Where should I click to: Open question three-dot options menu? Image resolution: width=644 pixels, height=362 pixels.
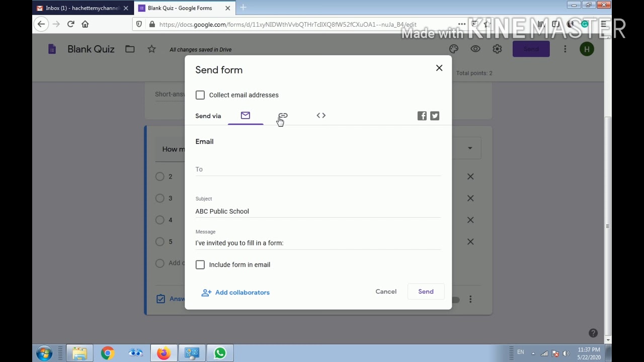470,299
